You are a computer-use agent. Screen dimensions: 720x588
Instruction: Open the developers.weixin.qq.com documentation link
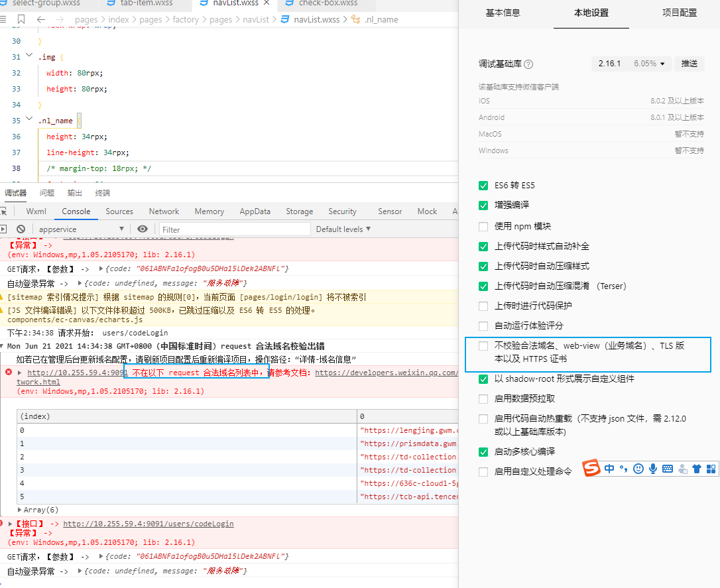click(x=396, y=372)
